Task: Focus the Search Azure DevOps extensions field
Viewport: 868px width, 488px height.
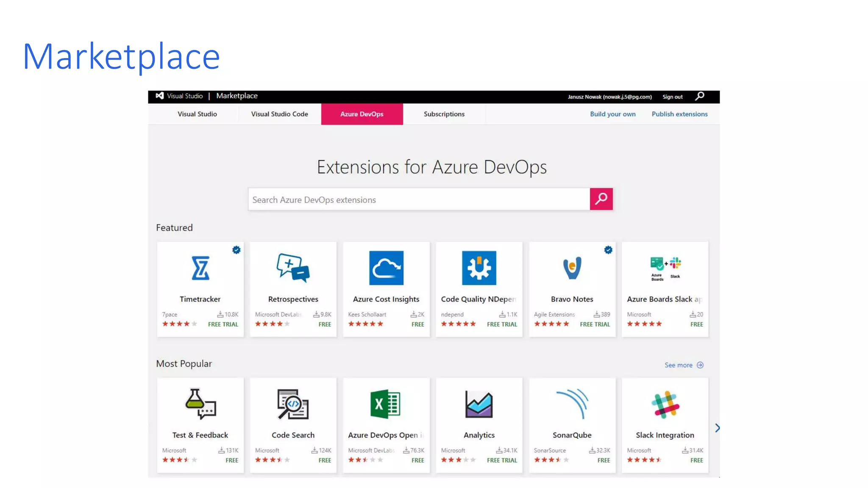Action: (418, 200)
